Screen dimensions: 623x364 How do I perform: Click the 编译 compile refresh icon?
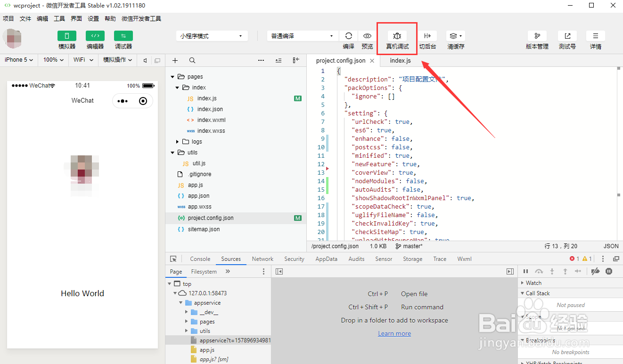coord(348,36)
